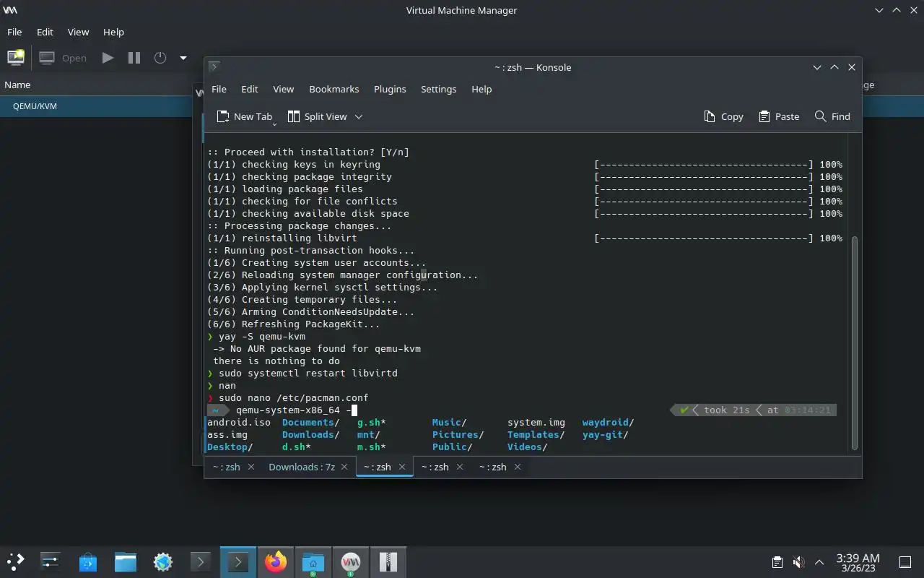Expand the hidden system tray icons arrow
The image size is (924, 578).
pyautogui.click(x=819, y=561)
